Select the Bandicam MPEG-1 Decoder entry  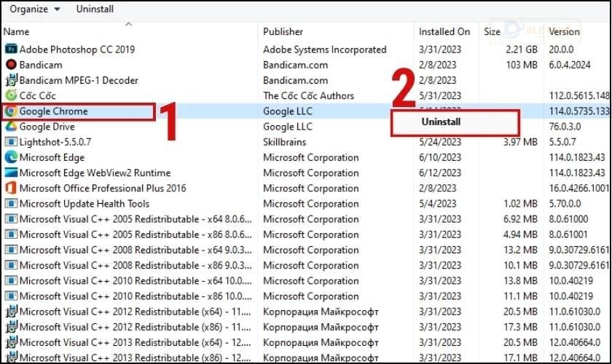coord(79,80)
